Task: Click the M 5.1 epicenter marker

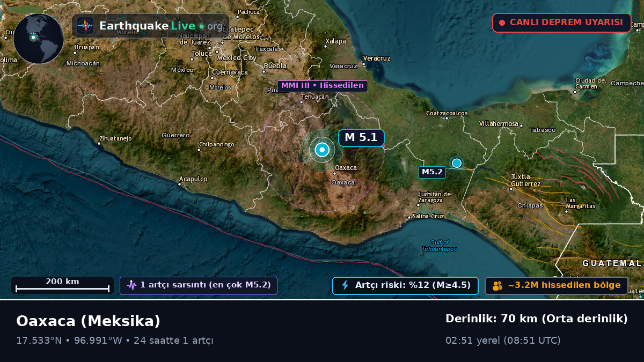Action: (322, 150)
